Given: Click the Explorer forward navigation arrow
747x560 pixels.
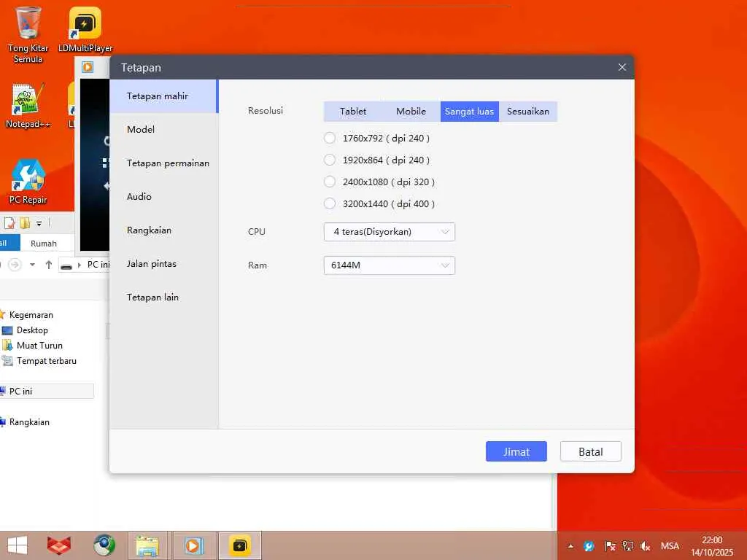Looking at the screenshot, I should (15, 264).
